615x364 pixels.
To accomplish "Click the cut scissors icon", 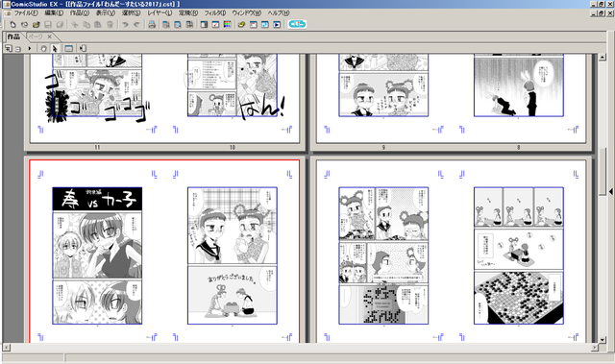I will (x=75, y=25).
